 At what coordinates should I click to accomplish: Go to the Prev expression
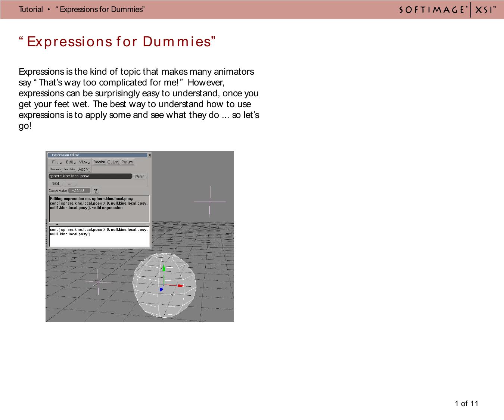point(140,176)
